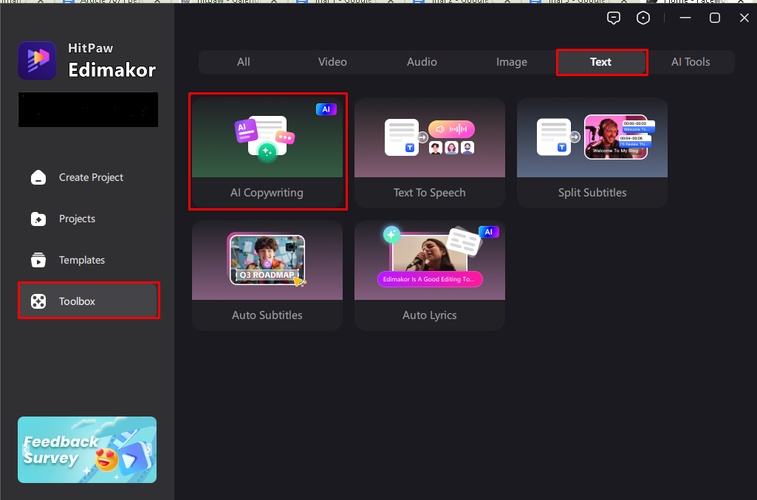Open the Auto Subtitles tool card
Viewport: 757px width, 500px height.
pos(267,275)
